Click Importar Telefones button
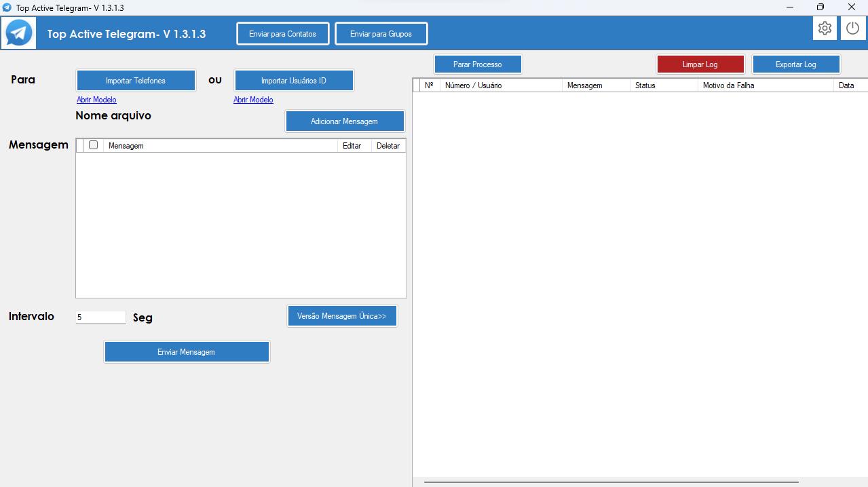 pos(136,80)
